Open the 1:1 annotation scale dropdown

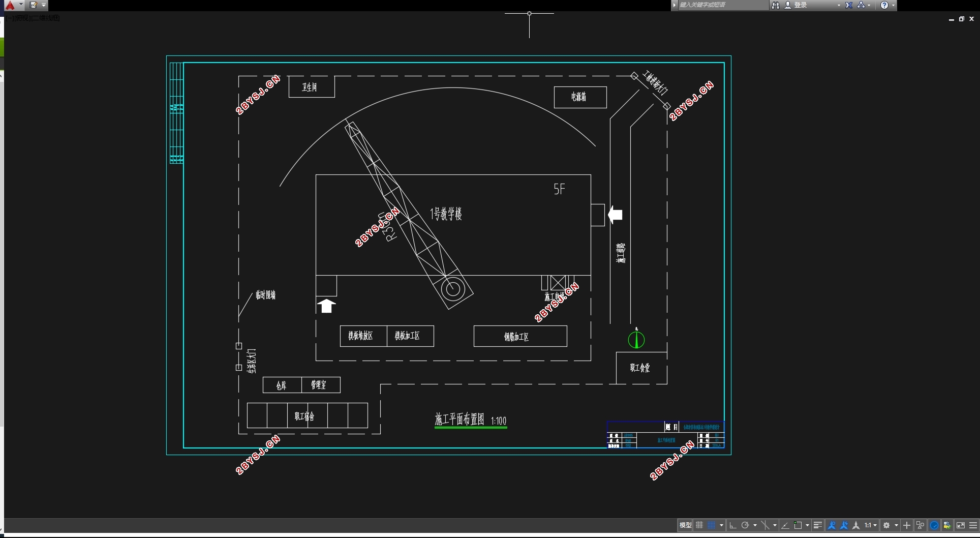[x=871, y=525]
